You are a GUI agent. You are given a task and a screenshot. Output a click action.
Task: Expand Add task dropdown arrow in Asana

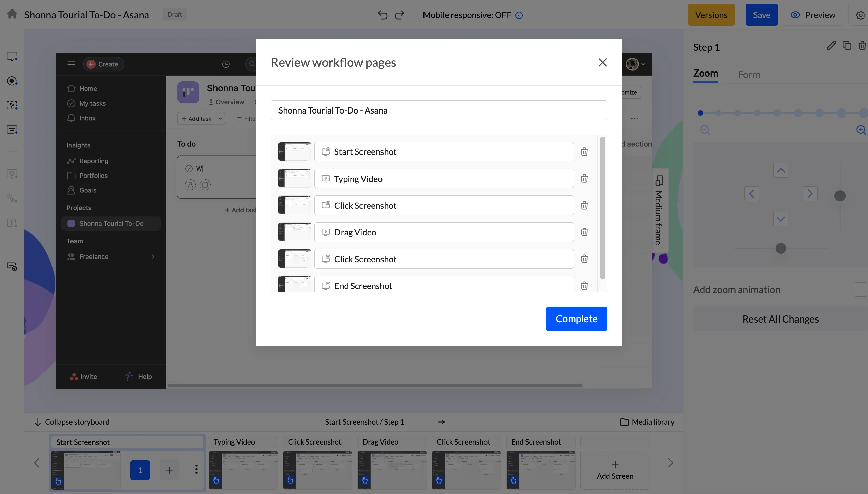tap(220, 118)
